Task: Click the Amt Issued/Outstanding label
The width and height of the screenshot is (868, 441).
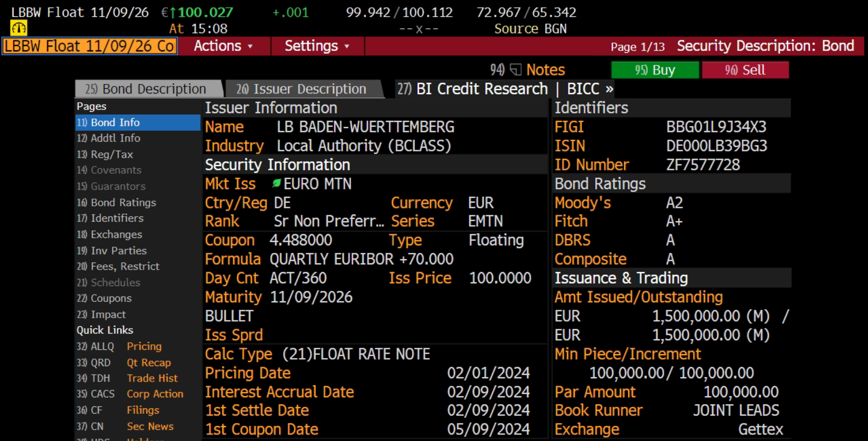Action: point(638,297)
